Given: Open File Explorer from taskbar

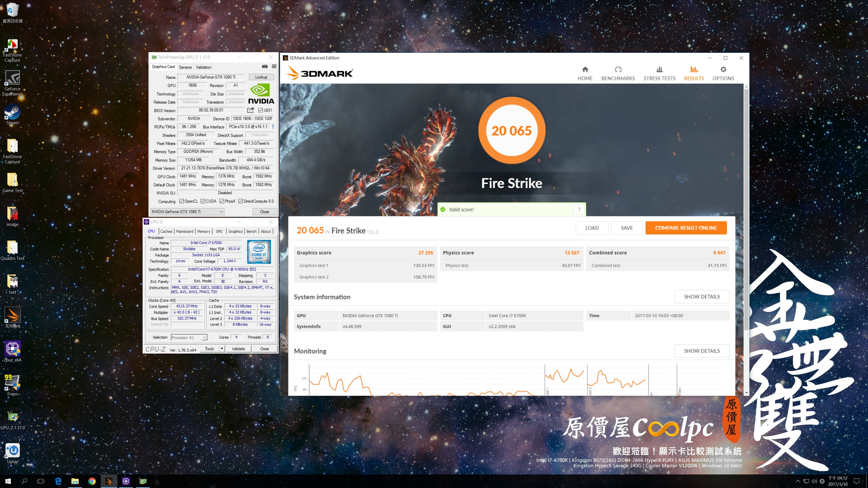Looking at the screenshot, I should [75, 481].
